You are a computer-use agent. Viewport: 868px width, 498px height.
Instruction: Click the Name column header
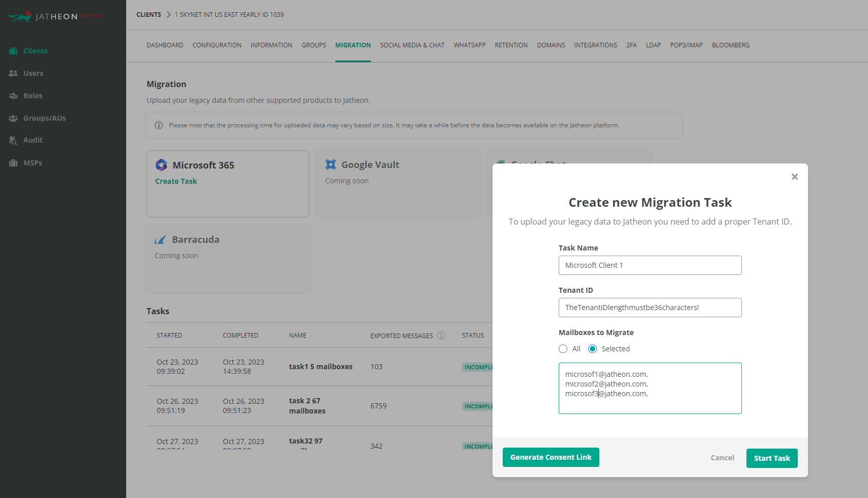(x=298, y=336)
